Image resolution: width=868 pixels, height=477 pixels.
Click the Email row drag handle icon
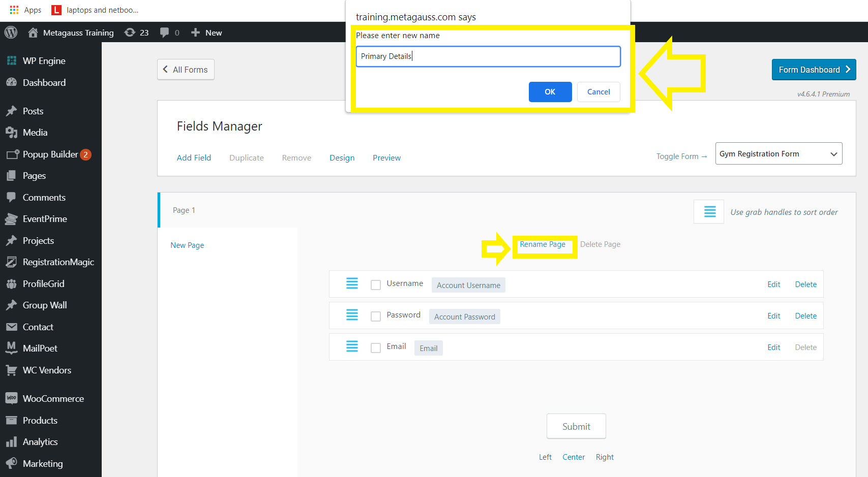pyautogui.click(x=352, y=346)
